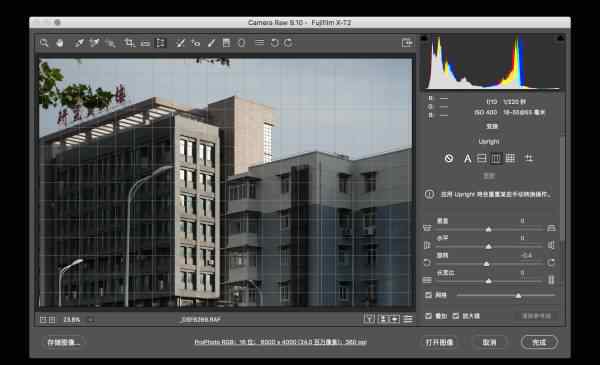Toggle full screen mode icon
Image resolution: width=600 pixels, height=365 pixels.
(407, 42)
